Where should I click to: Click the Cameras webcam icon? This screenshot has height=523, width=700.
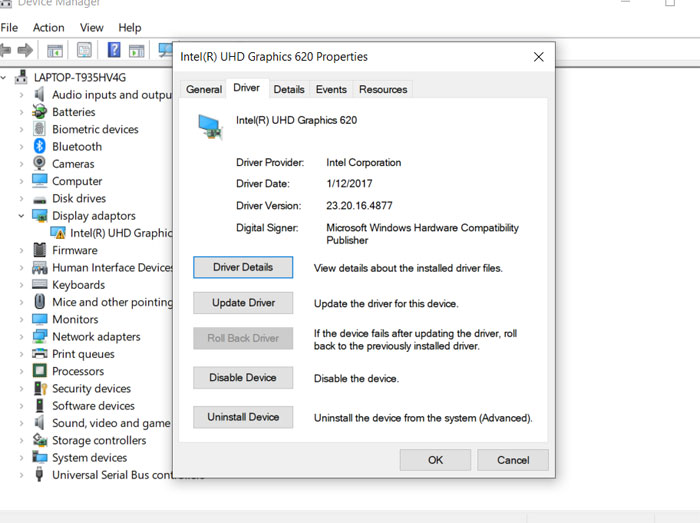click(x=39, y=163)
